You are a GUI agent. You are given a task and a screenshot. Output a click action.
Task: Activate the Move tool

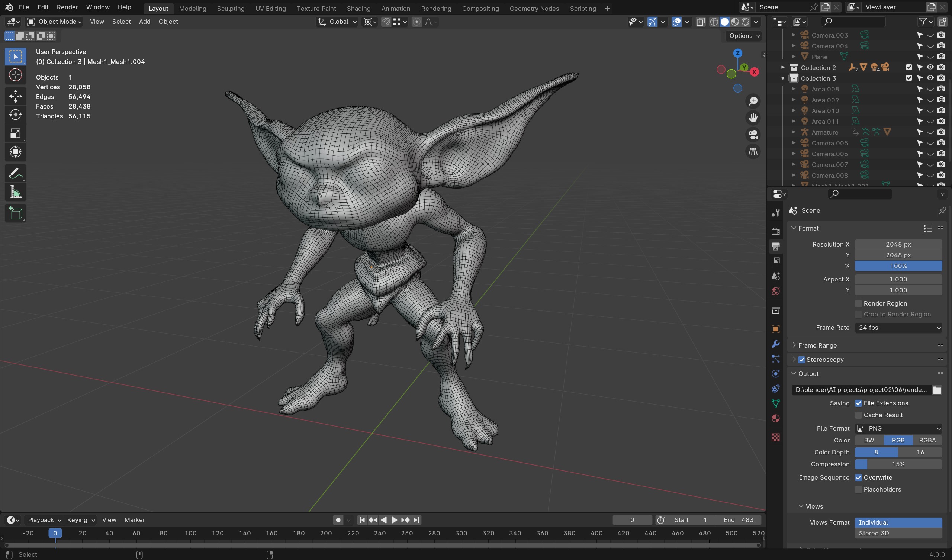tap(16, 96)
